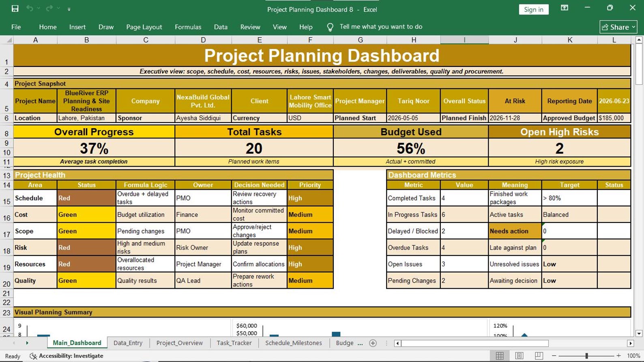The image size is (644, 362).
Task: Open the Customize Quick Access Toolbar dropdown
Action: tap(69, 9)
